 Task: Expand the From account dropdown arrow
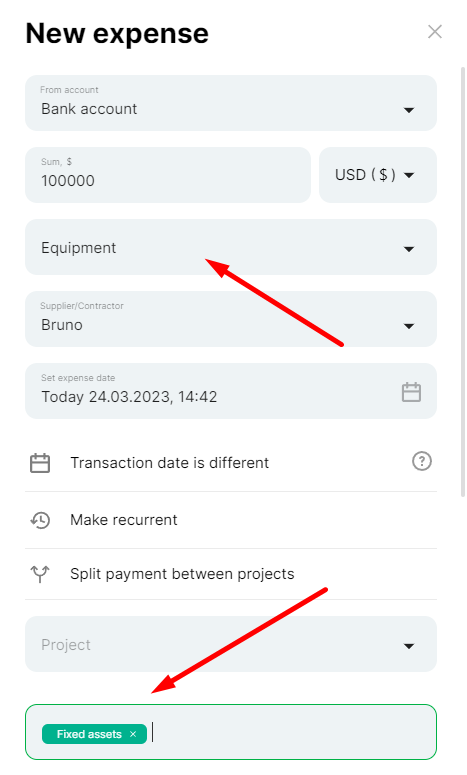(409, 110)
